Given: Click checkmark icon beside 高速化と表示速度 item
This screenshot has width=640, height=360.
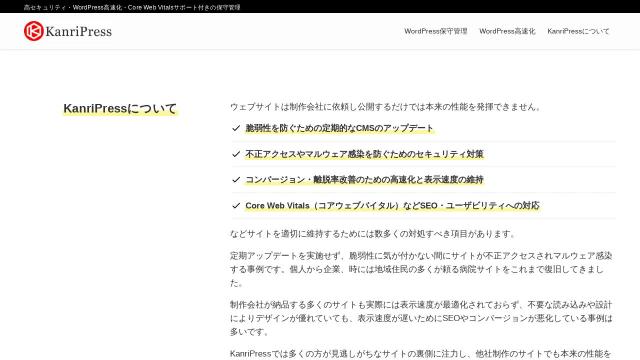Looking at the screenshot, I should pyautogui.click(x=236, y=180).
